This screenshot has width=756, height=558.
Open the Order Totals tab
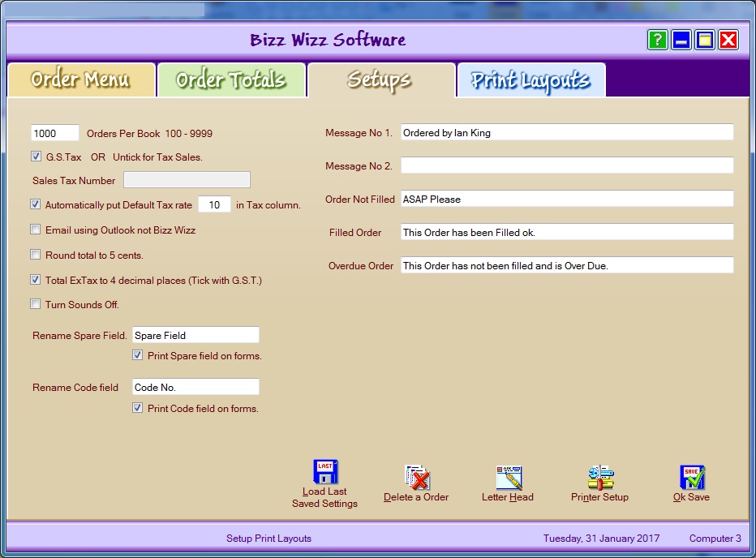click(231, 79)
